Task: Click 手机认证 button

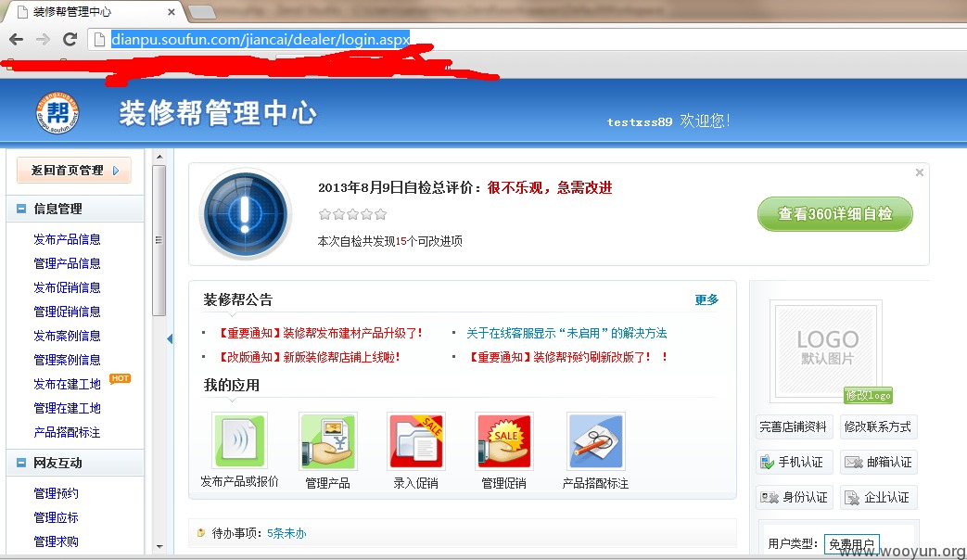Action: (x=794, y=462)
